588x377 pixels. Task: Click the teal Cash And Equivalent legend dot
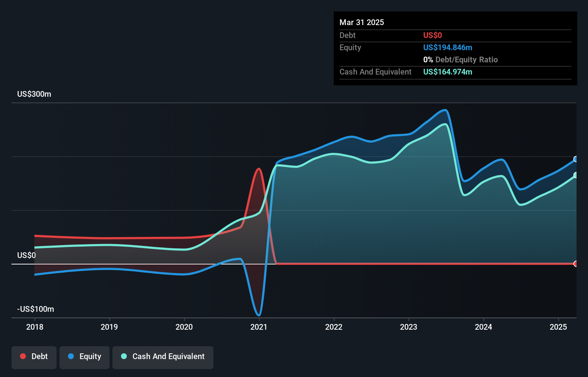pyautogui.click(x=124, y=356)
